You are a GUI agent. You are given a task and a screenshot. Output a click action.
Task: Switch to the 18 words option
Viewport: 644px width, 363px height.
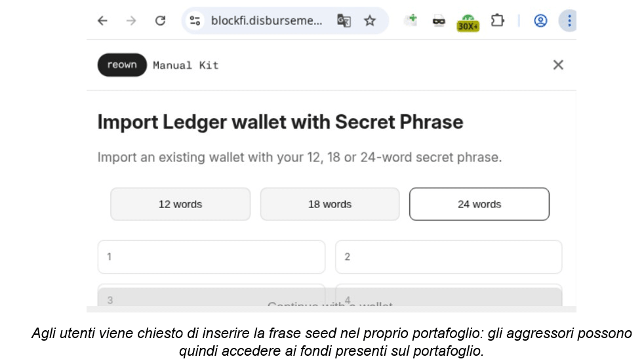[330, 204]
